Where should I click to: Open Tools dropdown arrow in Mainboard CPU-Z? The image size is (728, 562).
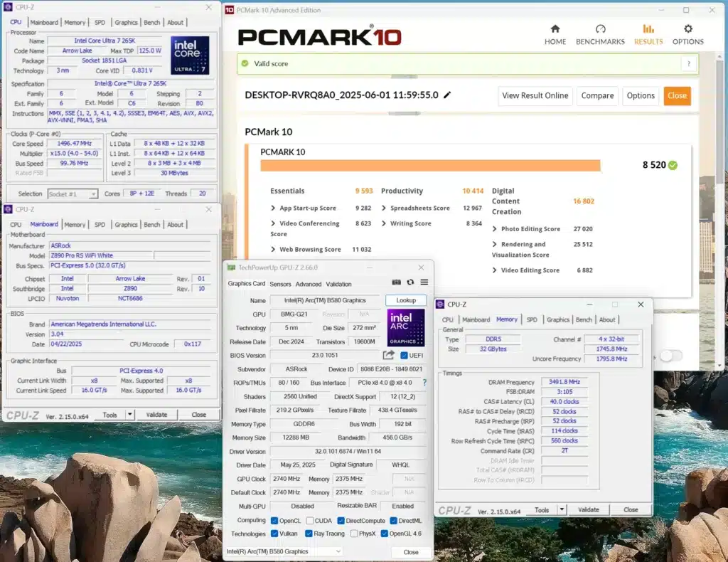[x=130, y=415]
